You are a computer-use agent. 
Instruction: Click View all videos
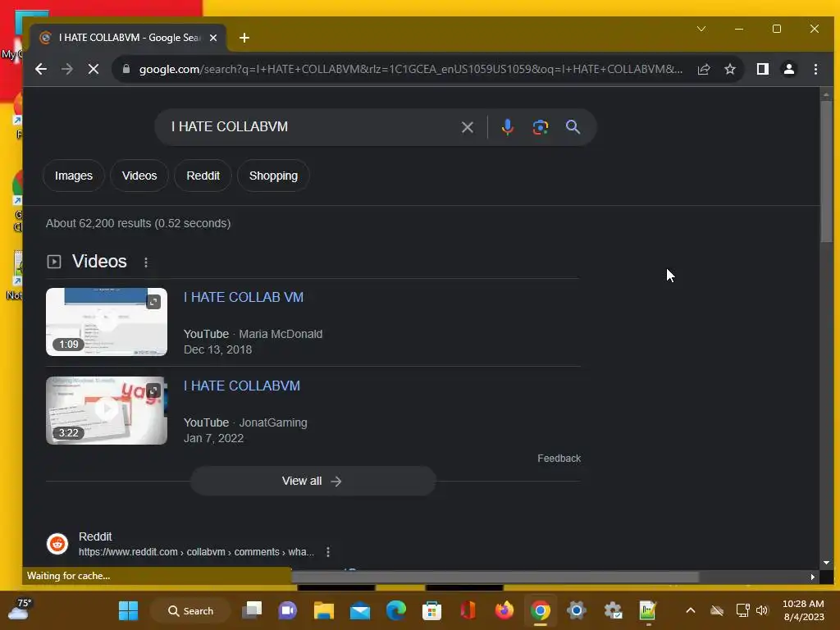(x=313, y=481)
